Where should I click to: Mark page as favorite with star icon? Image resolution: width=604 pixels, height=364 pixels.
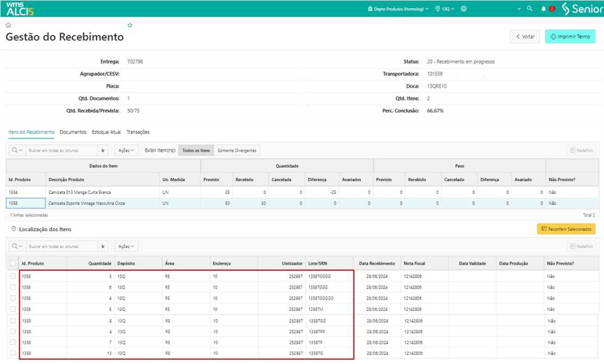coord(130,25)
